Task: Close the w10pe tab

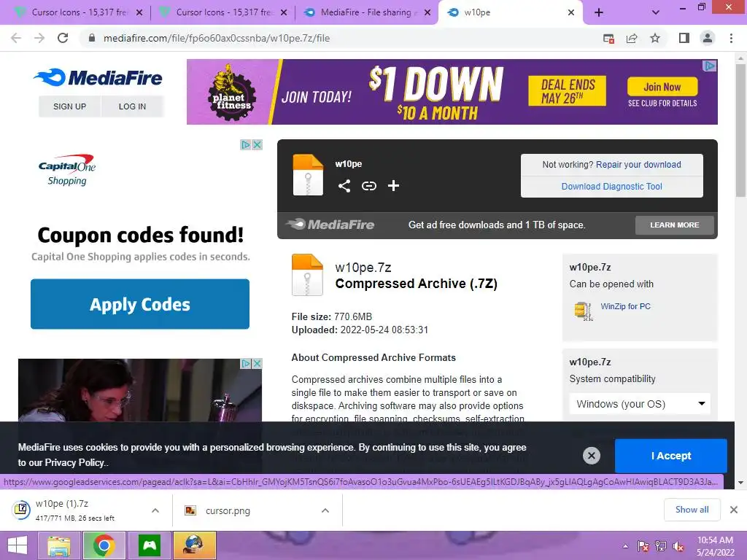Action: click(571, 12)
